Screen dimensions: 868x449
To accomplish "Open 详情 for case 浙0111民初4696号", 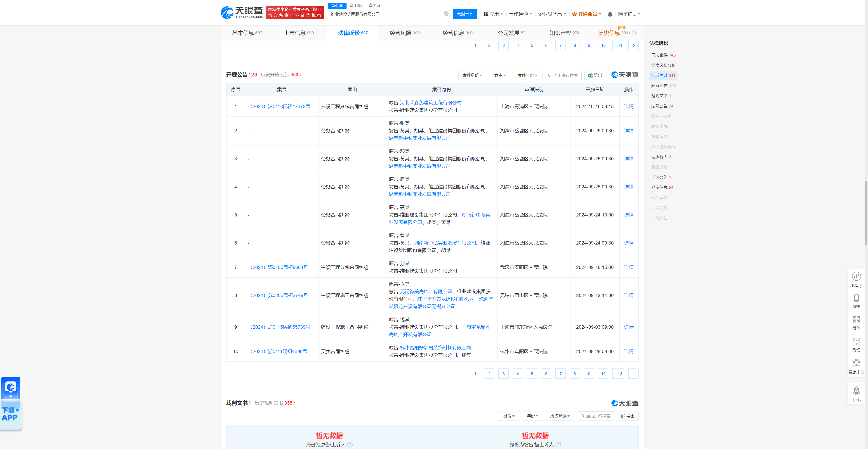I will click(x=628, y=351).
